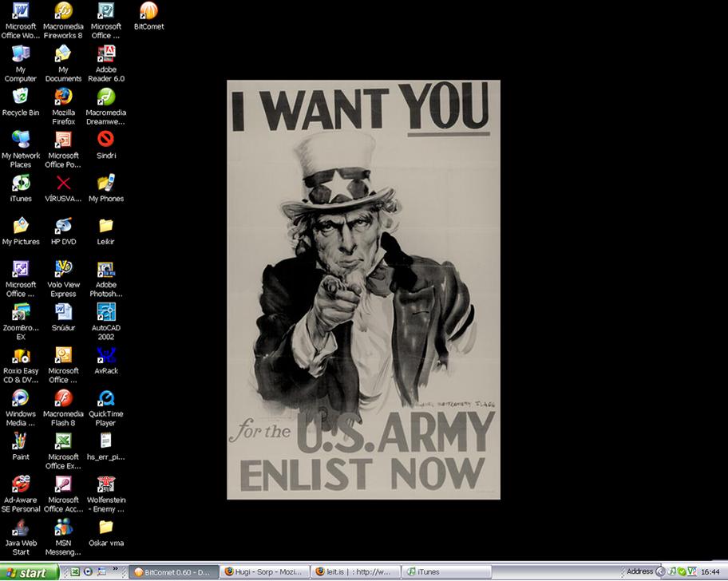This screenshot has width=728, height=581.
Task: Open Macromedia Flash 8 shortcut
Action: coord(63,409)
